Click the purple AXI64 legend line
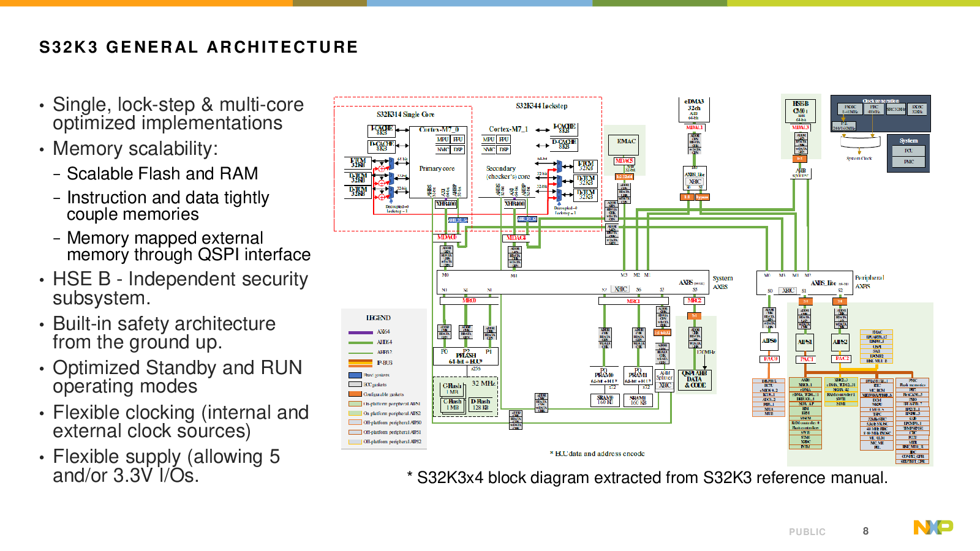Image resolution: width=980 pixels, height=551 pixels. [360, 332]
